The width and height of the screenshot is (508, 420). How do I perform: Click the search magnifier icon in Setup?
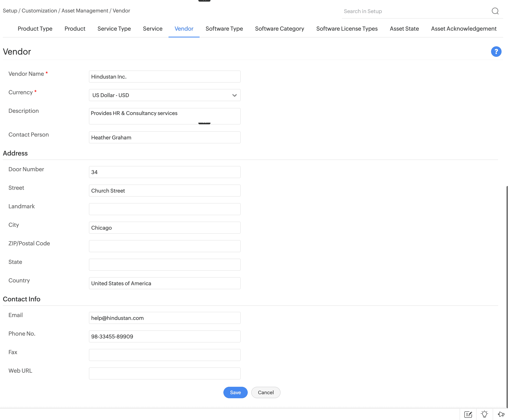[495, 11]
